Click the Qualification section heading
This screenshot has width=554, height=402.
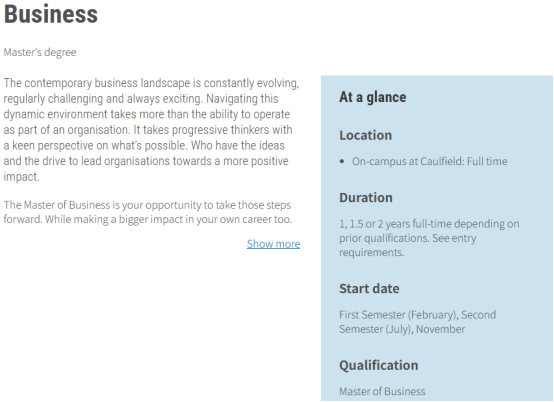(x=379, y=365)
